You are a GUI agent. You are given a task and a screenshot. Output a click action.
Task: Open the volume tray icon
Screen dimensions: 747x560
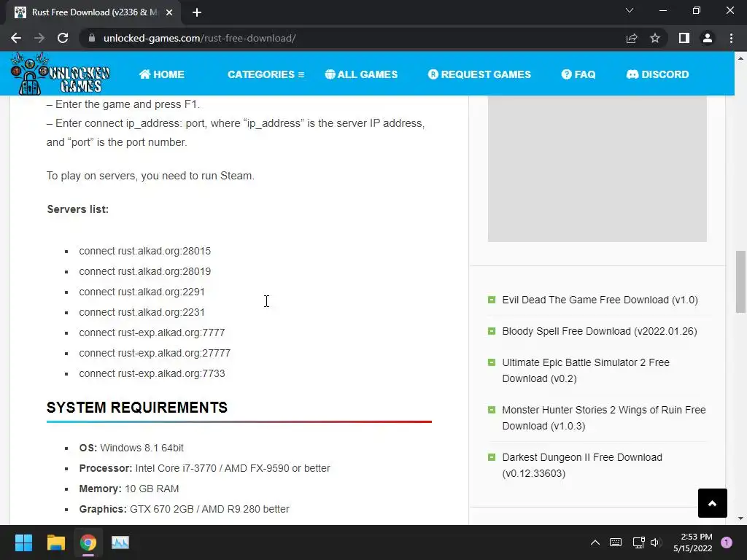coord(655,542)
